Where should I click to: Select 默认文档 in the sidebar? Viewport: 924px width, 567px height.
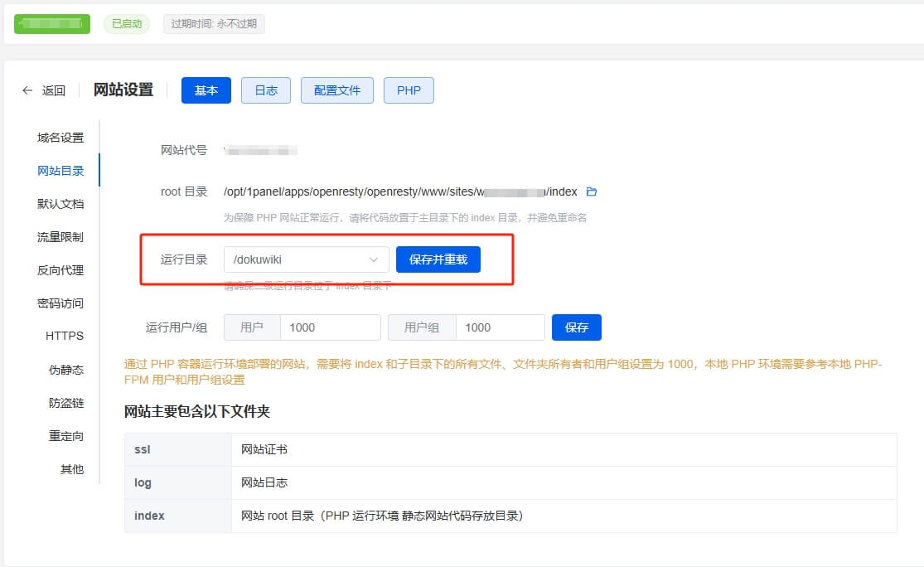click(x=60, y=204)
